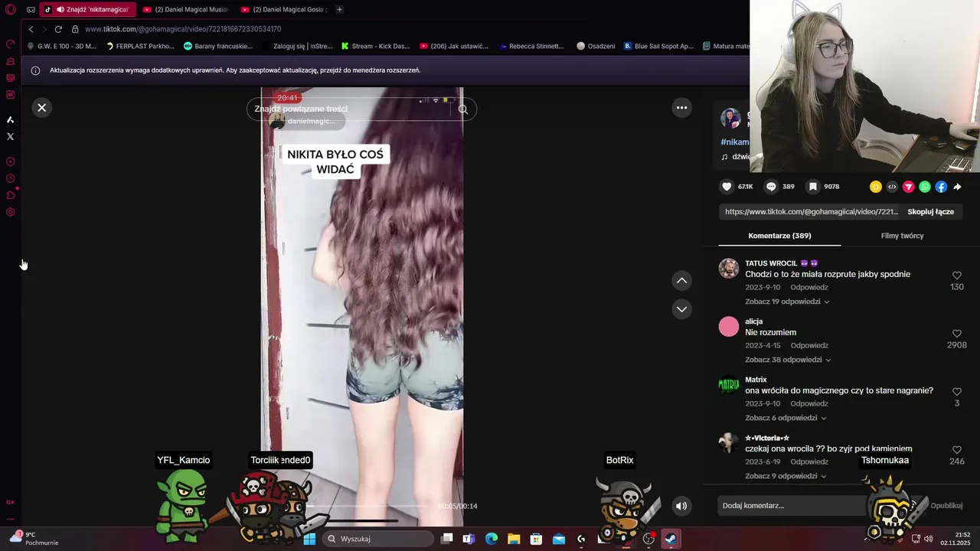
Task: Save the video with the bookmark icon
Action: (x=813, y=187)
